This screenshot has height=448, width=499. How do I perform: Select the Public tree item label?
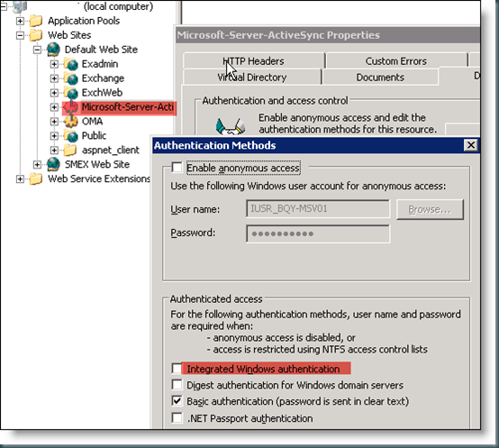click(94, 135)
